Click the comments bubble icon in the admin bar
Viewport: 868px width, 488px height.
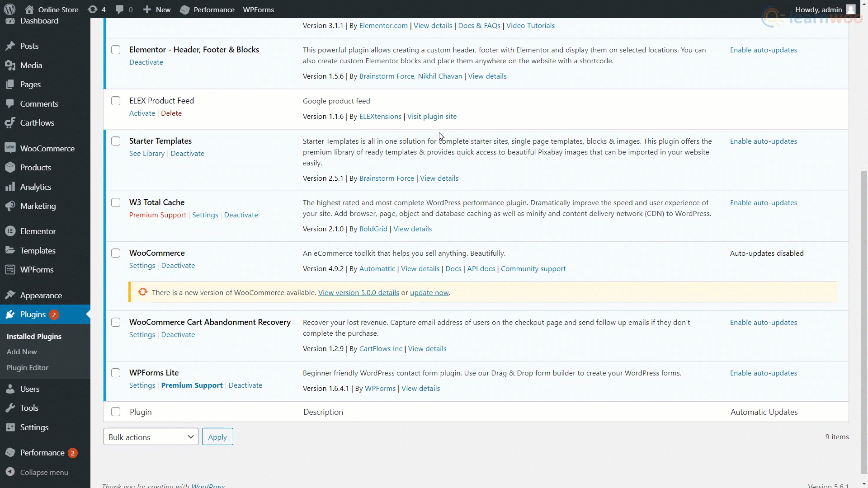click(x=120, y=9)
